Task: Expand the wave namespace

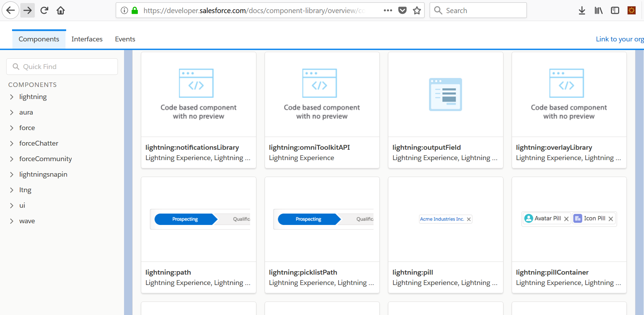Action: coord(12,221)
